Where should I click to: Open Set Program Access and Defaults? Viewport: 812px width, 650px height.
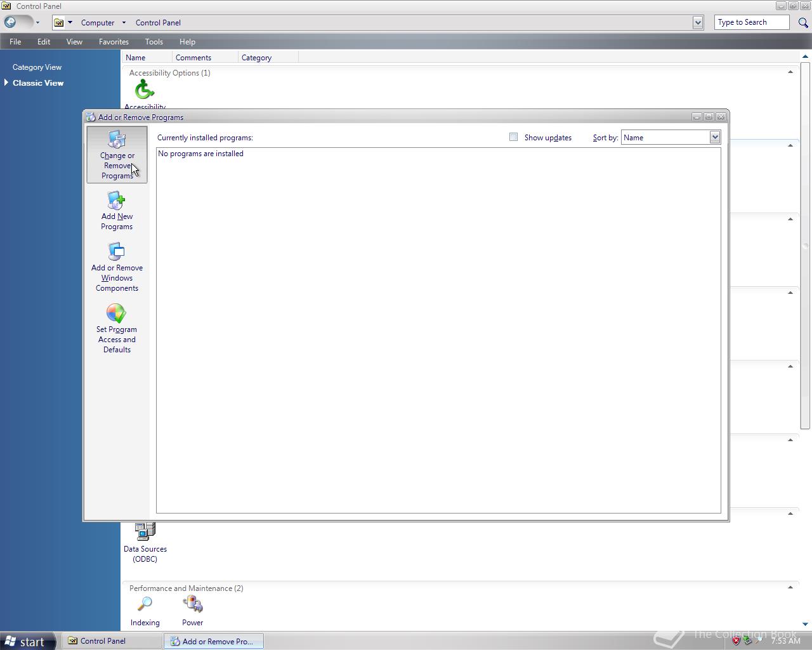[117, 329]
